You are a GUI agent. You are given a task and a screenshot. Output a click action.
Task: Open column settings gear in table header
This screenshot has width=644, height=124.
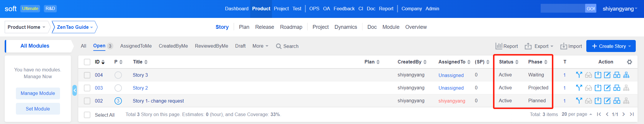[629, 62]
